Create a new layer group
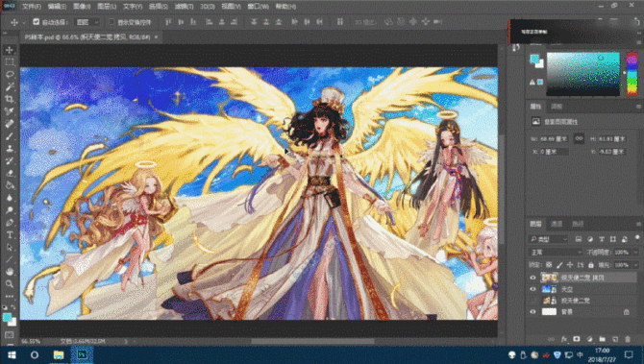The height and width of the screenshot is (364, 644). point(602,339)
